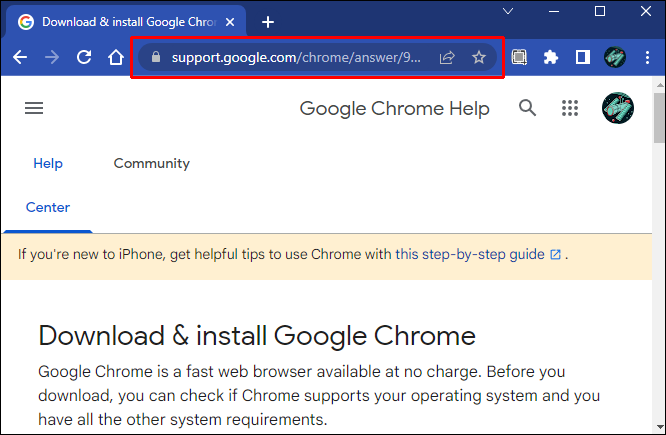666x435 pixels.
Task: Open the Extensions puzzle piece menu
Action: coord(551,57)
